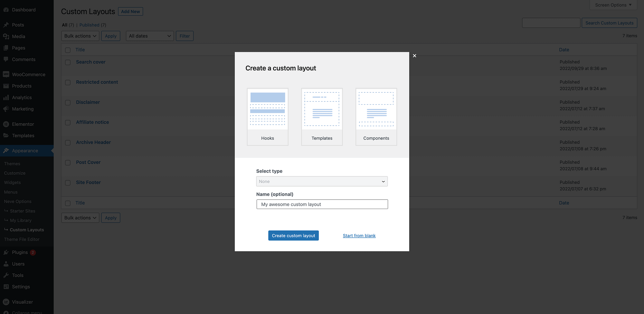Expand Screen Options panel
Viewport: 644px width, 314px height.
[x=613, y=5]
